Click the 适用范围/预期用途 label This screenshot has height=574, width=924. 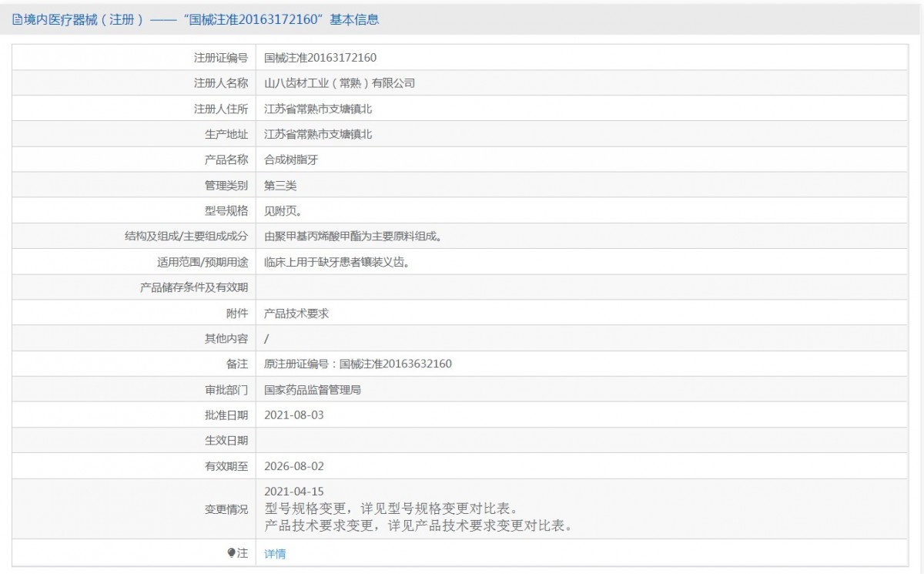203,262
